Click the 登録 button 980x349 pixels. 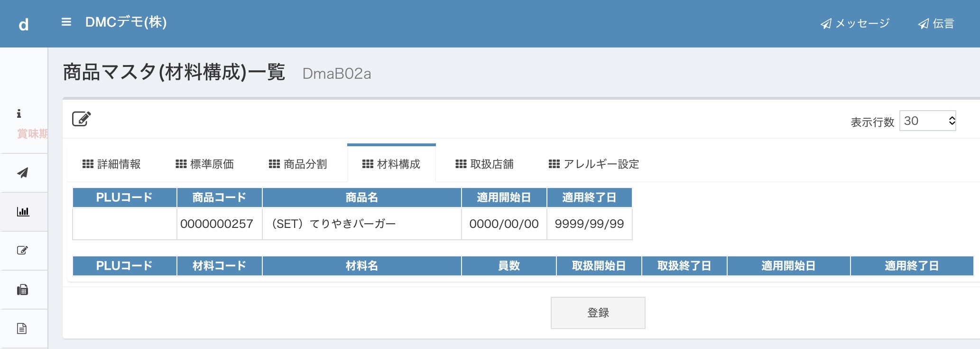pyautogui.click(x=598, y=313)
